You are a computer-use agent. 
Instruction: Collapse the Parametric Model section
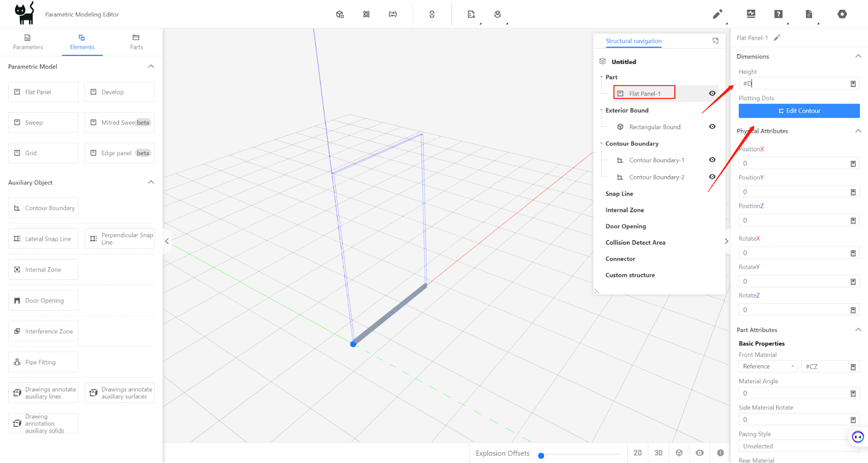tap(151, 66)
